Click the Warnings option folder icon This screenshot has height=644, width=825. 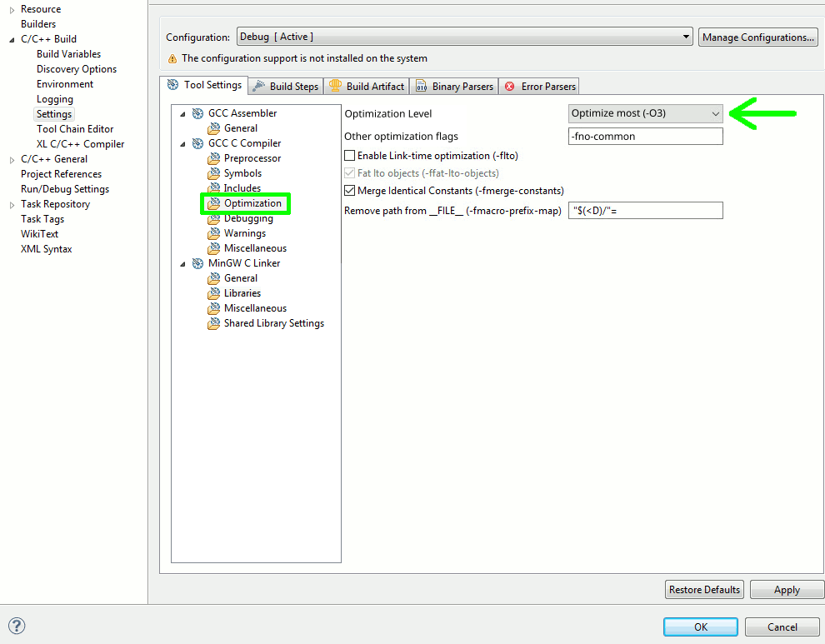pyautogui.click(x=214, y=233)
